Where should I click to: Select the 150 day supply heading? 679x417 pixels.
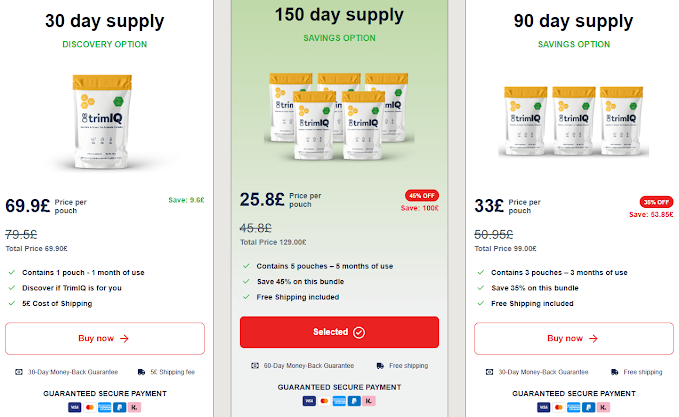click(x=339, y=14)
